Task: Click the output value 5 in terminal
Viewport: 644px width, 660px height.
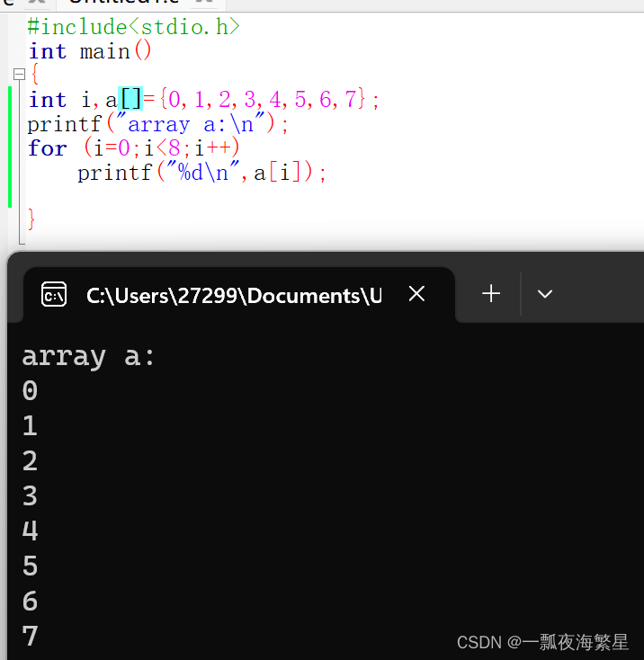Action: coord(30,566)
